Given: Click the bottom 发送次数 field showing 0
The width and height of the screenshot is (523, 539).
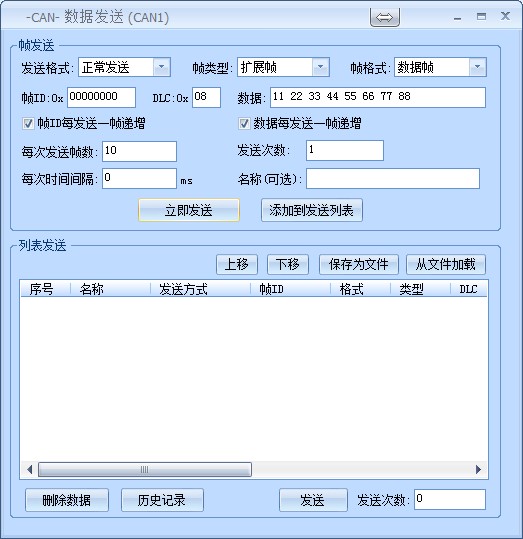Looking at the screenshot, I should click(x=450, y=499).
